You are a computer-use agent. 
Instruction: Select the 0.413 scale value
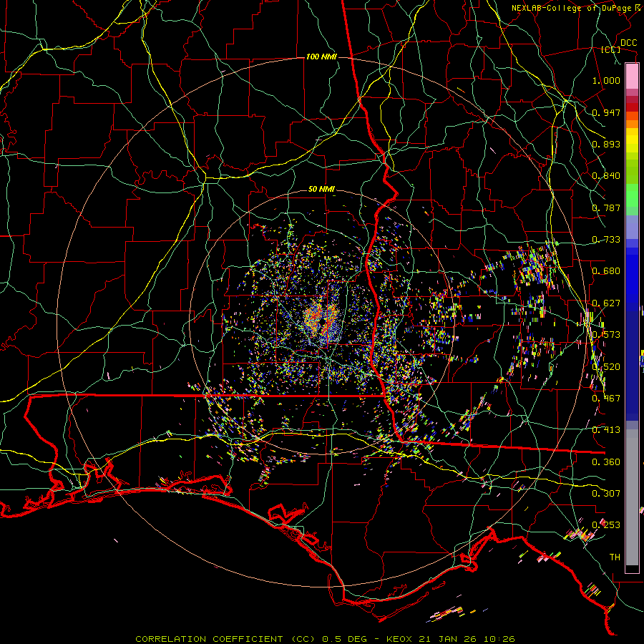tap(606, 430)
